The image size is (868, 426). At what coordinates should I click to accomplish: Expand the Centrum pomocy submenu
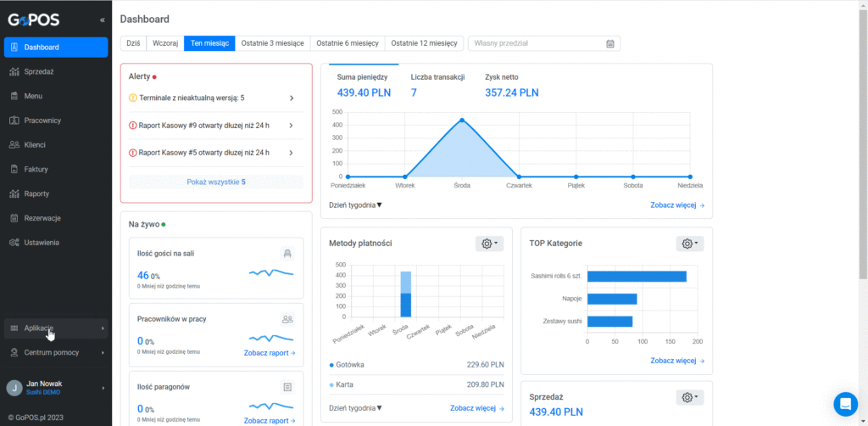[55, 352]
